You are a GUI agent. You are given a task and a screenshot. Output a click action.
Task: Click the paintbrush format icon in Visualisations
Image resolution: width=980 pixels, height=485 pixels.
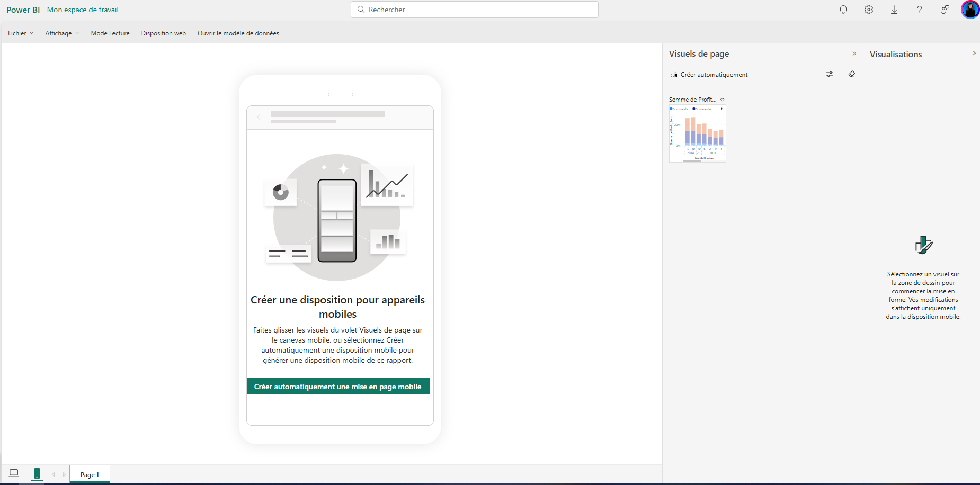coord(923,245)
